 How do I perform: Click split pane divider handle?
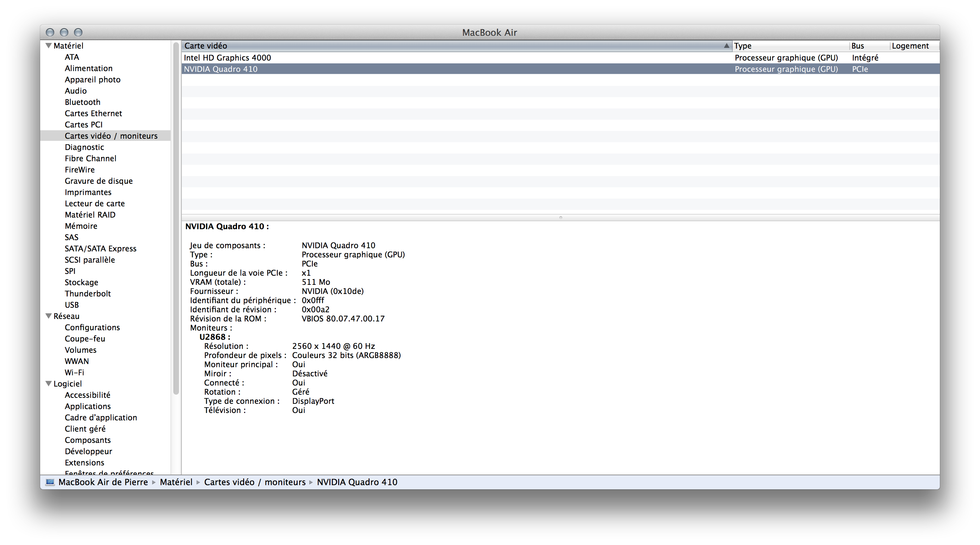[x=560, y=218]
